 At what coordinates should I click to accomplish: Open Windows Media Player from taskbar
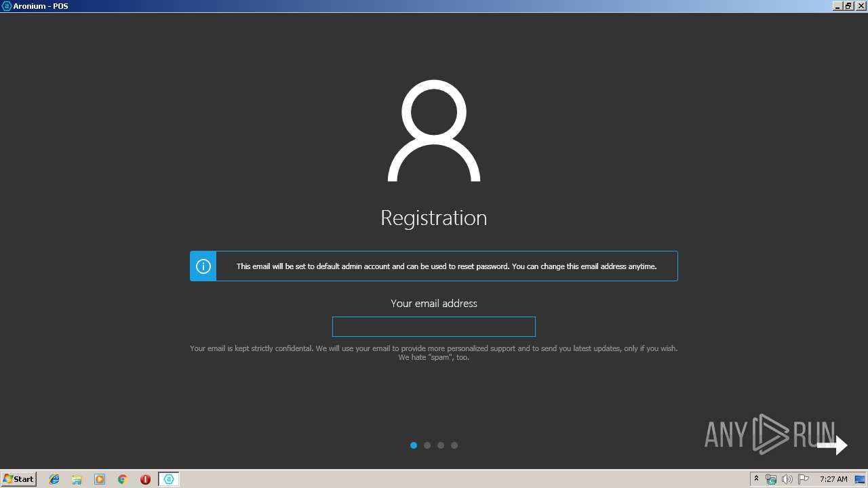coord(100,479)
